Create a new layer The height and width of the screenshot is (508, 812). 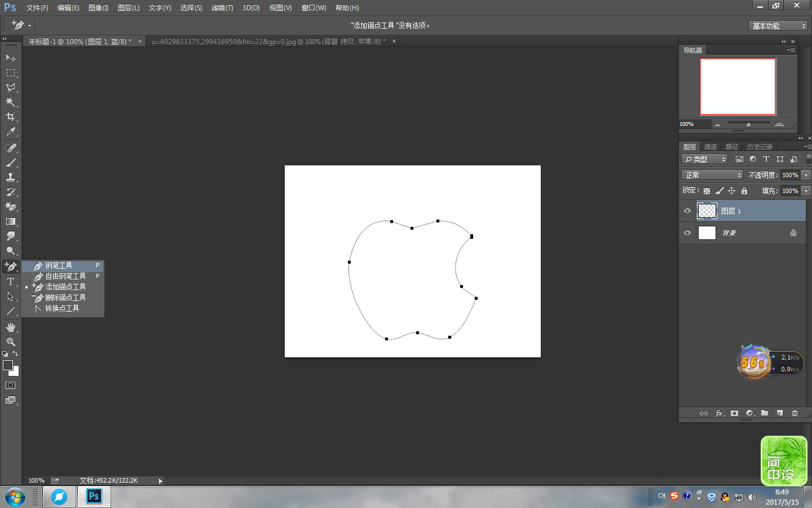click(x=779, y=413)
